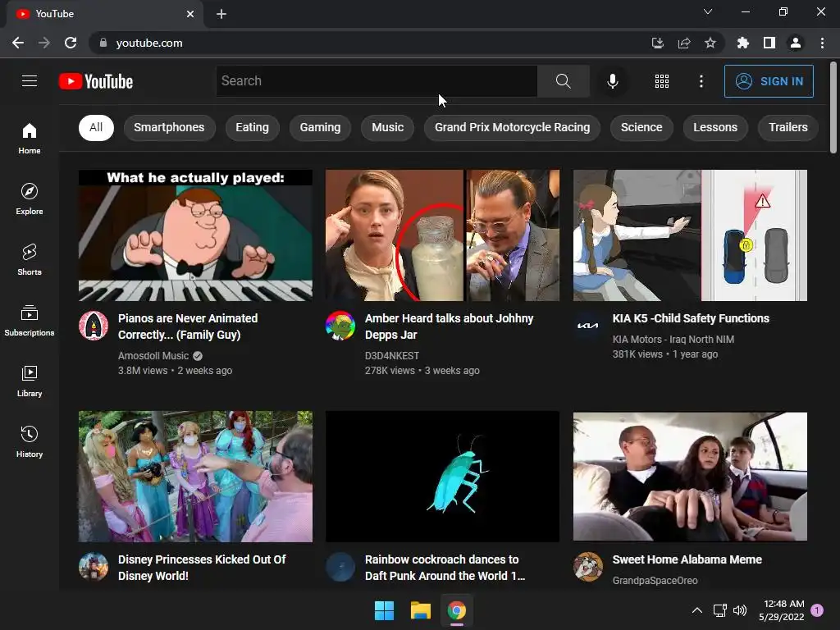Visit Amosdoll Music channel name
This screenshot has height=630, width=840.
(153, 356)
